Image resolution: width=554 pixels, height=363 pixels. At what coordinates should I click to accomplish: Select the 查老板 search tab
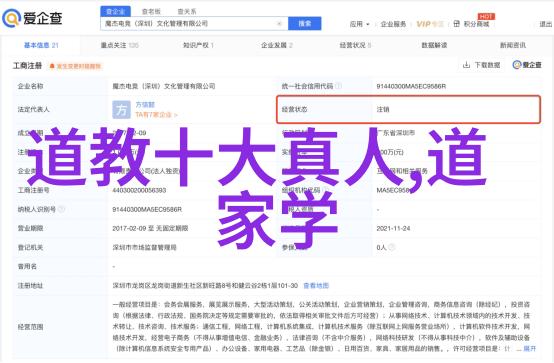[x=151, y=12]
